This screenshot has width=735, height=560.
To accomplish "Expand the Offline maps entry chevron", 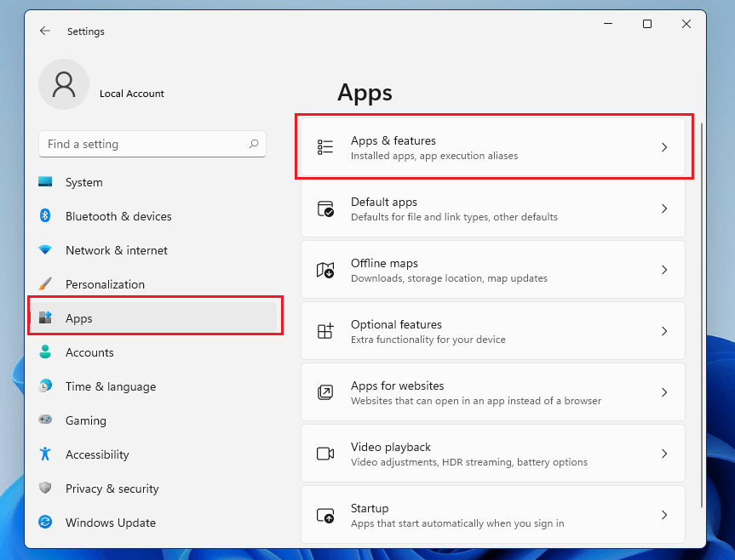I will (x=664, y=270).
